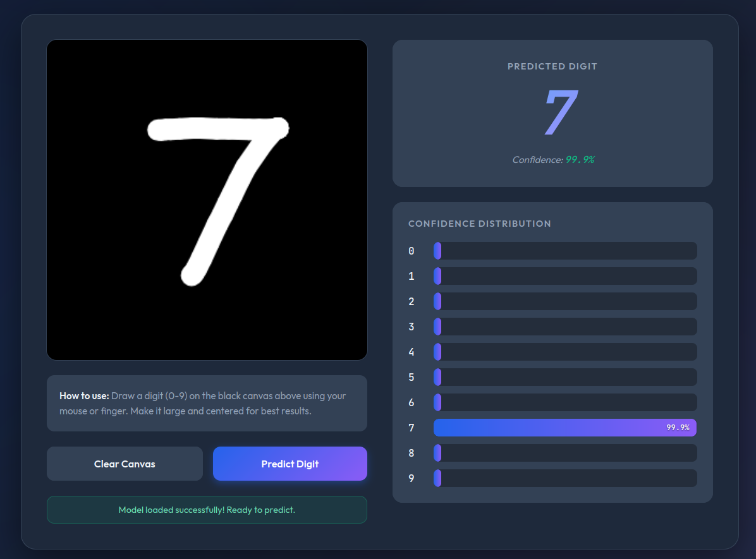
Task: Click the Clear Canvas button
Action: click(125, 463)
